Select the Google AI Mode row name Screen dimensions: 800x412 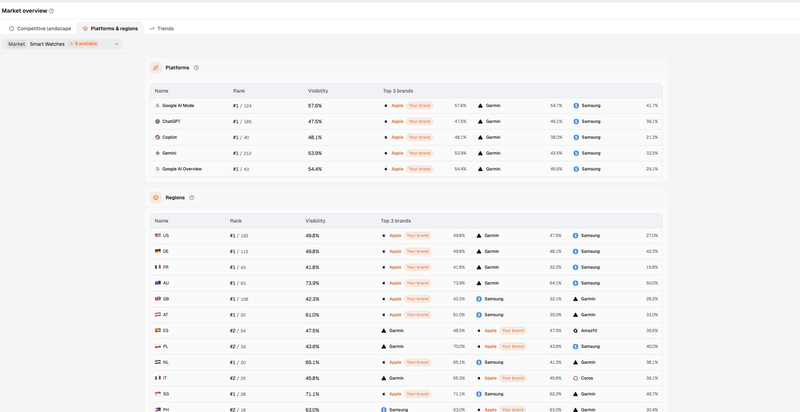(x=178, y=106)
